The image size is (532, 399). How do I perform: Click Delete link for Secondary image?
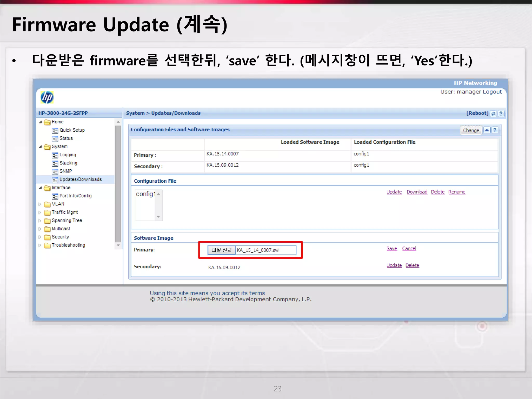coord(412,265)
